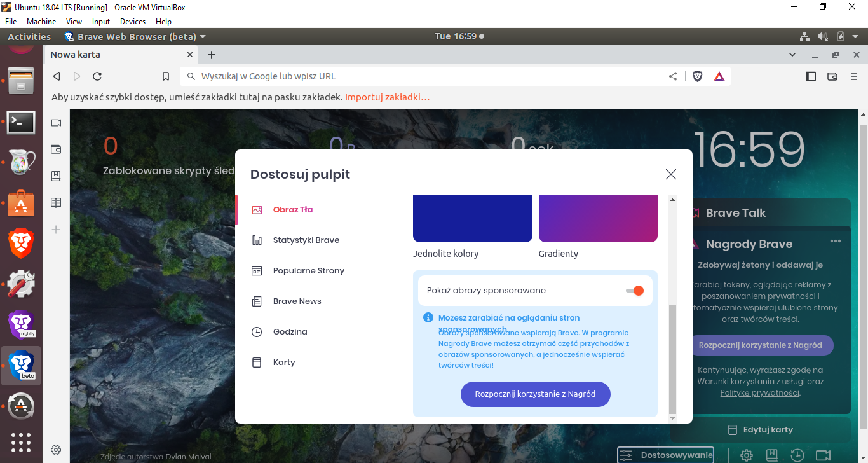Open Brave Rewards triangle icon
Screen dimensions: 868x463
(719, 76)
